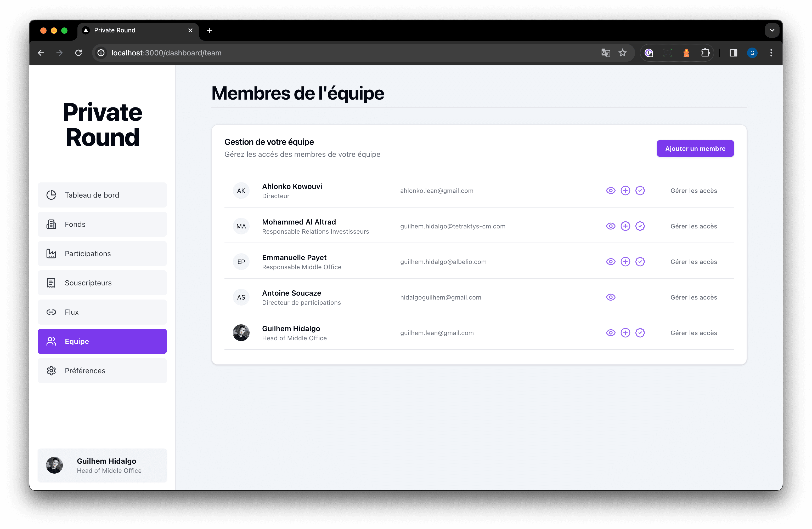812x529 pixels.
Task: Click the translate page icon
Action: coord(606,53)
